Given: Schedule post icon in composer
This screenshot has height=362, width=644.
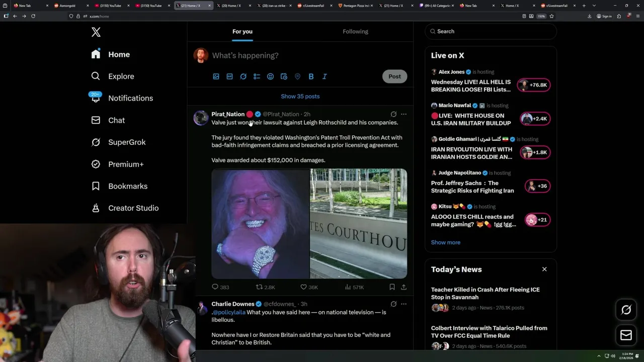Looking at the screenshot, I should (284, 76).
